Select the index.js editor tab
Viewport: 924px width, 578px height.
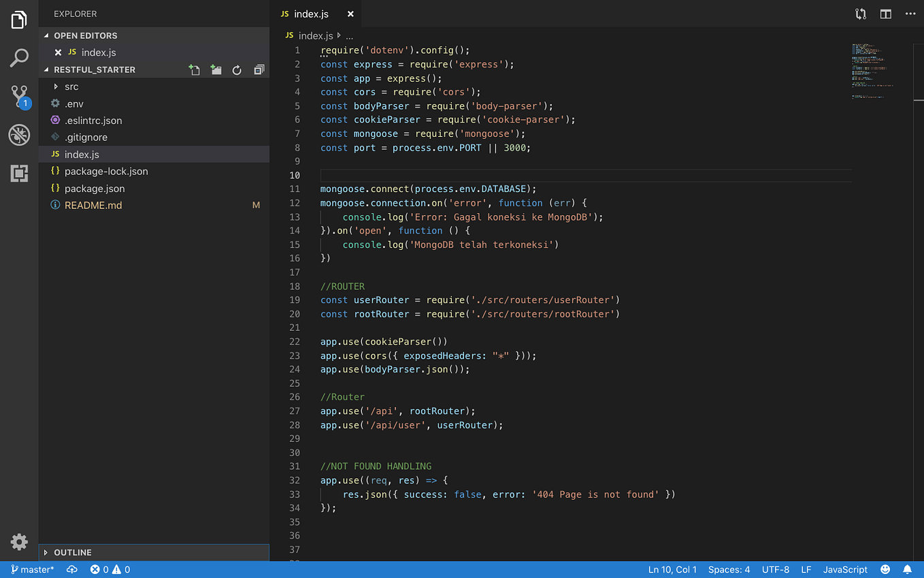pos(311,14)
